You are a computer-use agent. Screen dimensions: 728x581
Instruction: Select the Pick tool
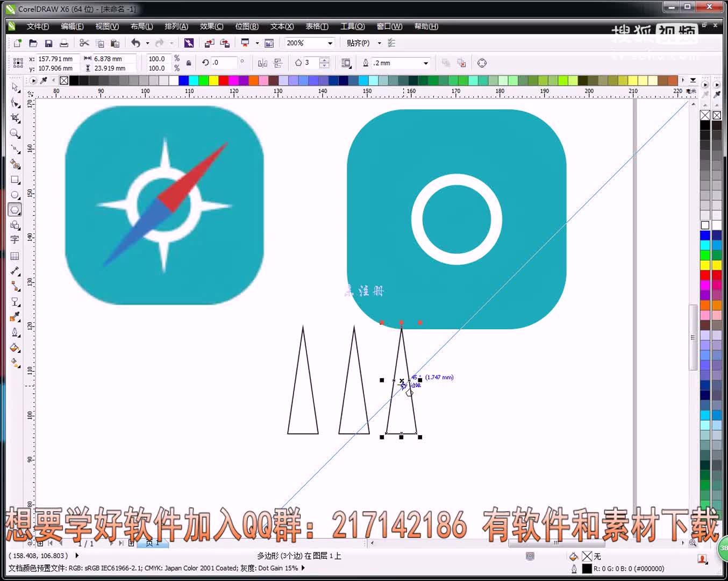(15, 88)
